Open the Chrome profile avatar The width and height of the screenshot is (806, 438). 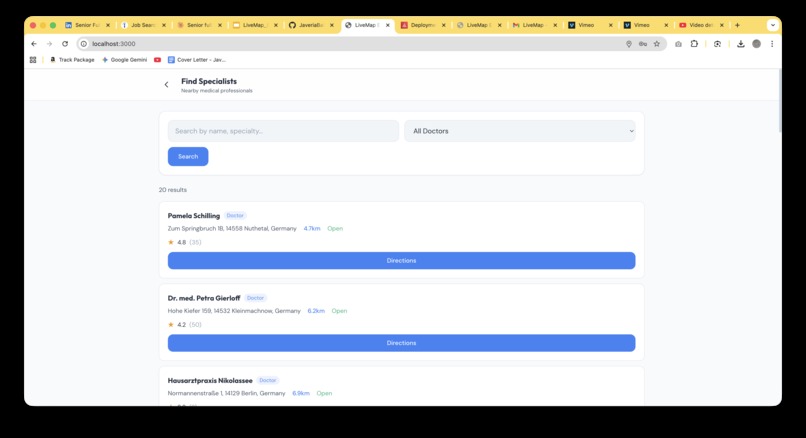[x=757, y=44]
